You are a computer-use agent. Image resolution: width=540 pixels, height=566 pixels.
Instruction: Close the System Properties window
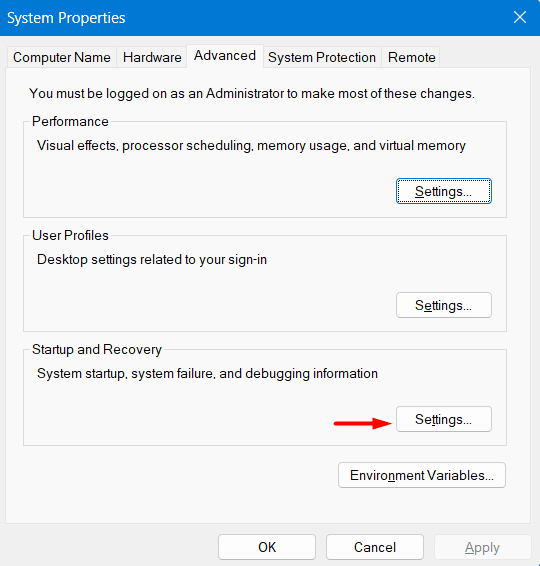pyautogui.click(x=520, y=17)
